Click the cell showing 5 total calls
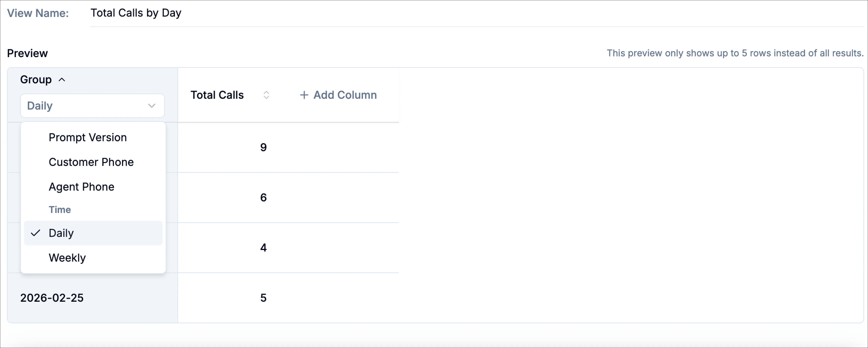The width and height of the screenshot is (868, 348). coord(264,297)
